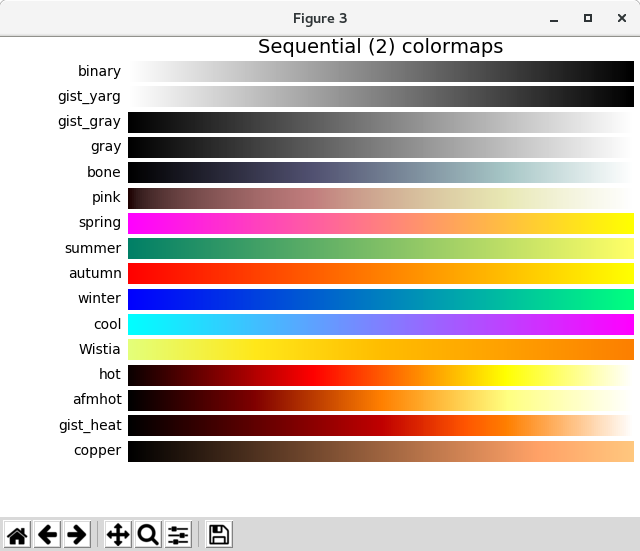Viewport: 640px width, 551px height.
Task: Click the 'spring' label text
Action: coord(100,223)
